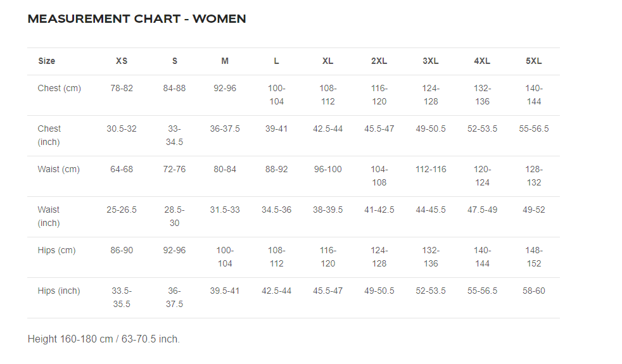Click the 25-26.5 waist inch cell

[122, 210]
